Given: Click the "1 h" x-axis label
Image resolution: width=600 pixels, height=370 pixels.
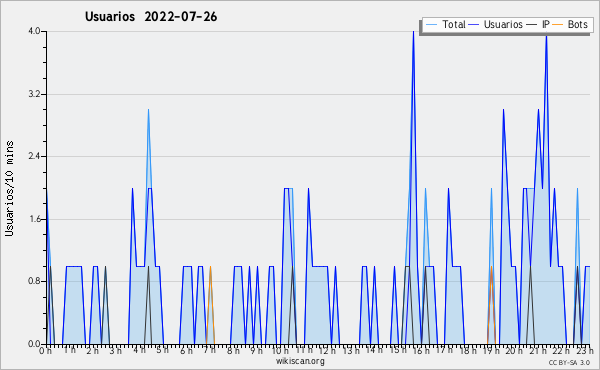Looking at the screenshot, I should pyautogui.click(x=69, y=350).
